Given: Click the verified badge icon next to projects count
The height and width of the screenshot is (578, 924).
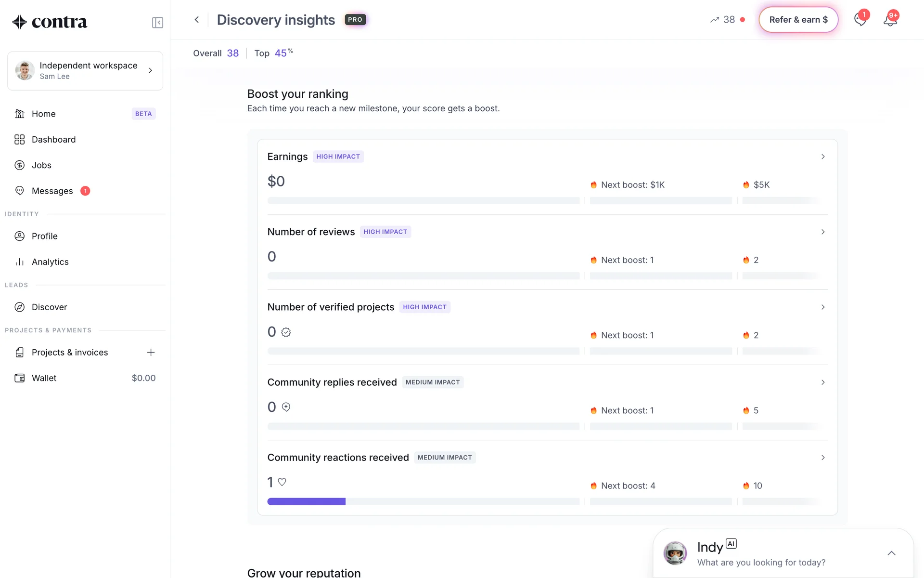Looking at the screenshot, I should (286, 332).
